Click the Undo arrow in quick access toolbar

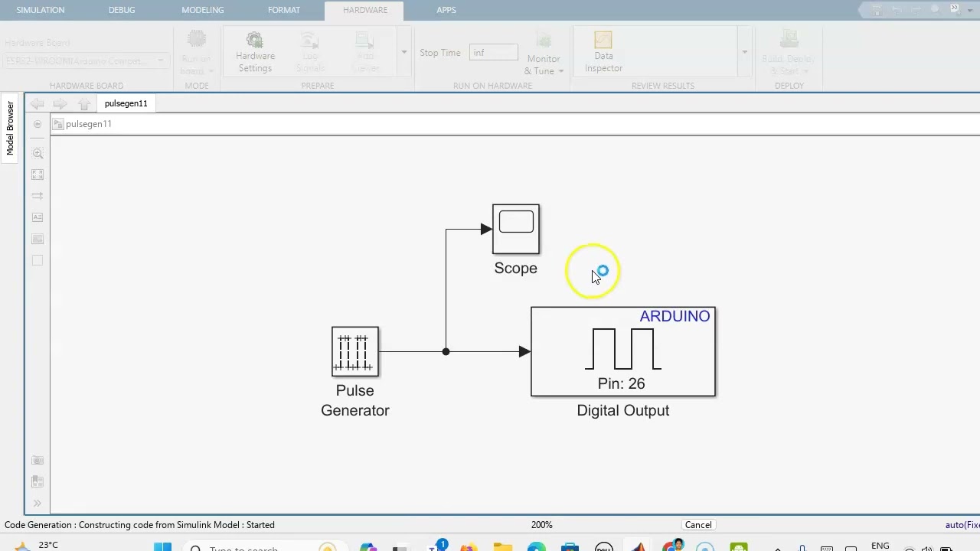(897, 10)
